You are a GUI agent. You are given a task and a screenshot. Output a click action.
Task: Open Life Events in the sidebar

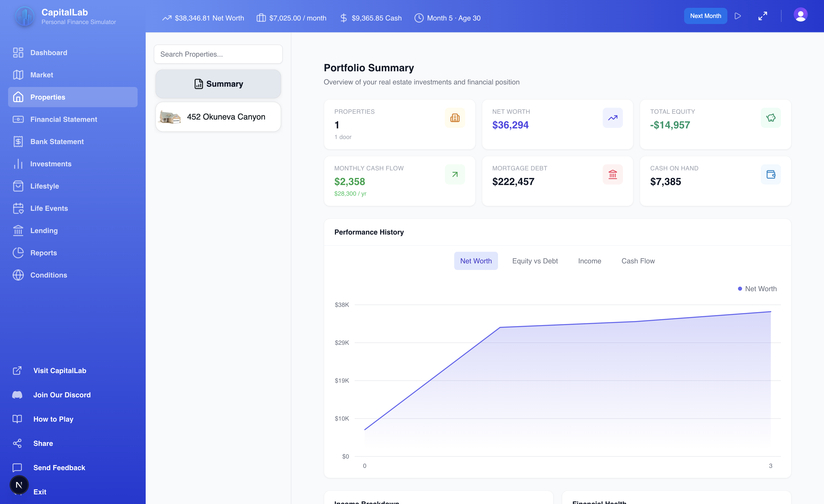point(49,208)
